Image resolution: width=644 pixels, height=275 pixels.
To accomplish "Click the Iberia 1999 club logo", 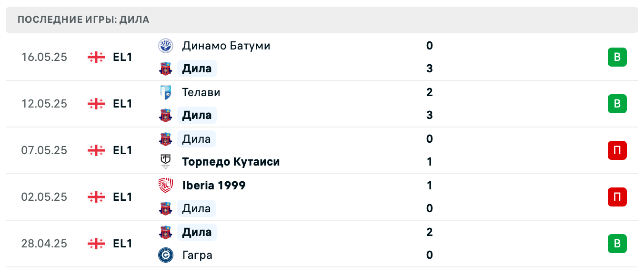I will [x=165, y=186].
